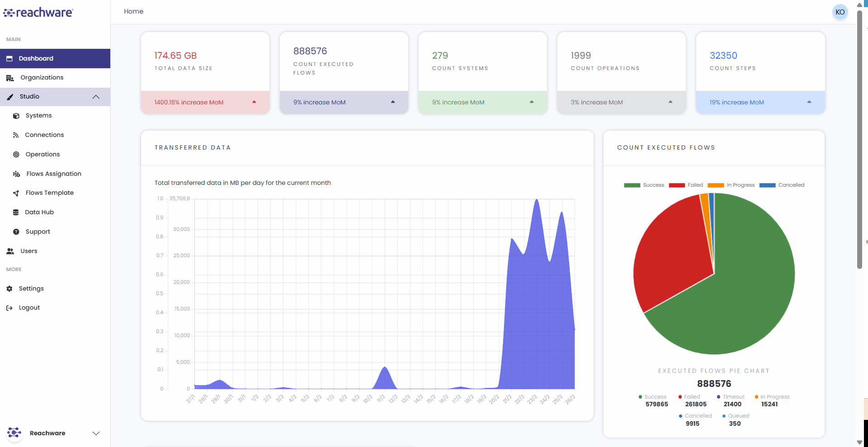The height and width of the screenshot is (447, 868).
Task: Click the 579865 Success count
Action: coord(656,405)
